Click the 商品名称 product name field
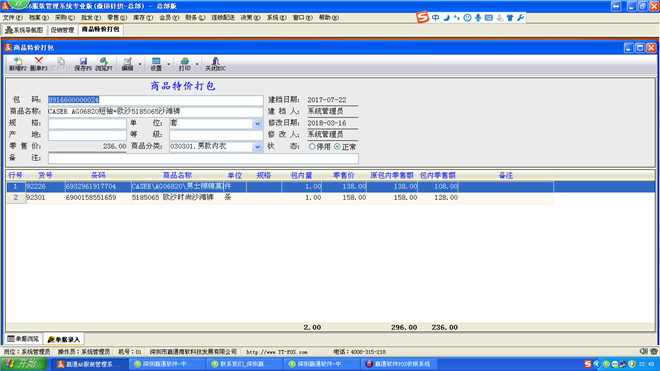This screenshot has width=660, height=371. (155, 112)
